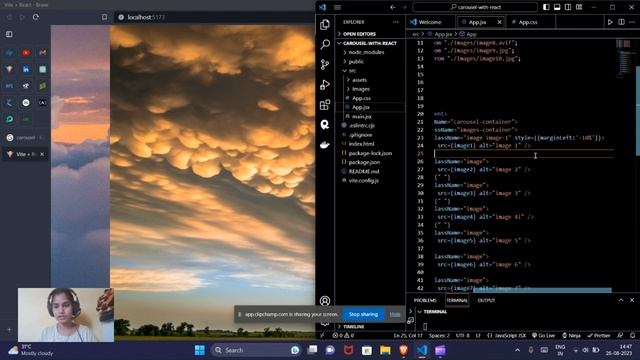Expand the images folder
The width and height of the screenshot is (640, 360).
click(x=370, y=89)
